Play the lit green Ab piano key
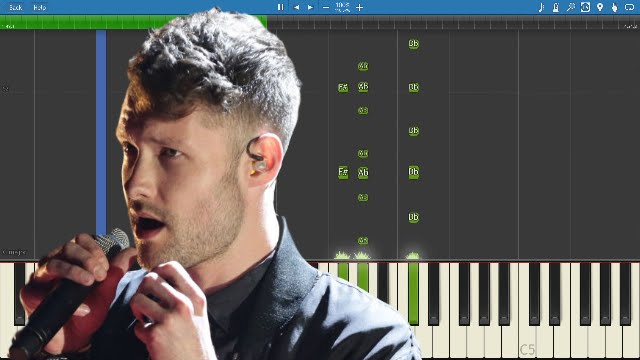This screenshot has height=360, width=640. pyautogui.click(x=363, y=278)
